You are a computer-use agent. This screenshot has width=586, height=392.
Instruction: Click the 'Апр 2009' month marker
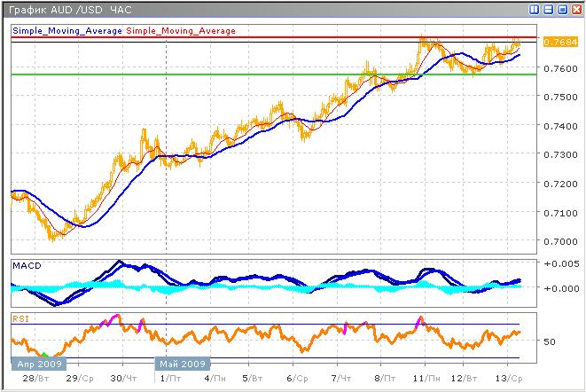[x=35, y=364]
